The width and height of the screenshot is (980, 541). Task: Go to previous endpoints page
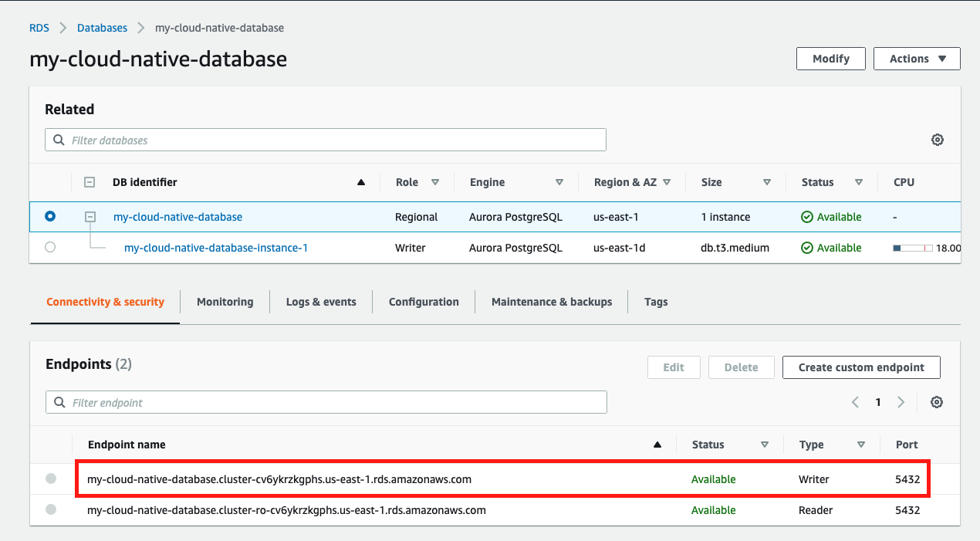[855, 402]
